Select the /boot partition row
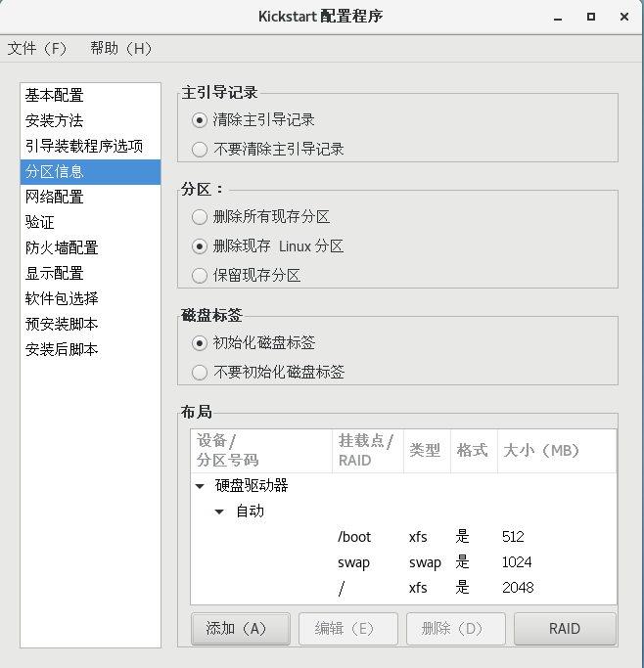The height and width of the screenshot is (668, 644). (403, 537)
